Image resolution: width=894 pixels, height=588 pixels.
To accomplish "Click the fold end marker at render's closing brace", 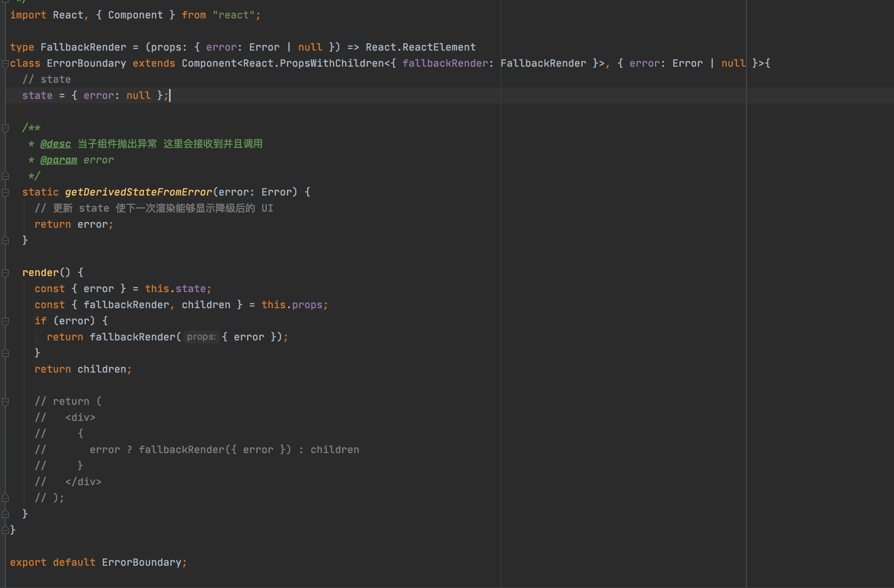I will (x=5, y=514).
